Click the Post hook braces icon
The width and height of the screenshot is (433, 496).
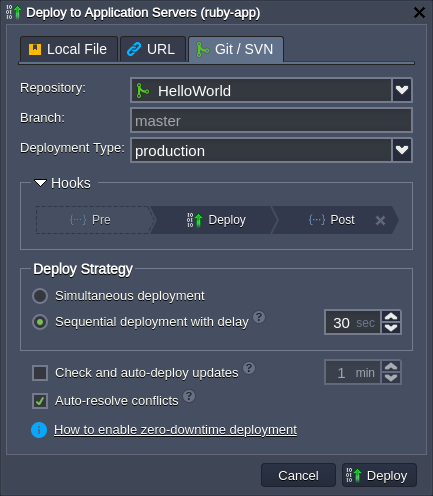[x=317, y=220]
